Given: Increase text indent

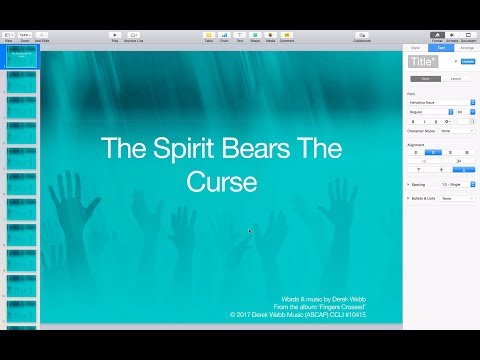Looking at the screenshot, I should click(x=459, y=161).
